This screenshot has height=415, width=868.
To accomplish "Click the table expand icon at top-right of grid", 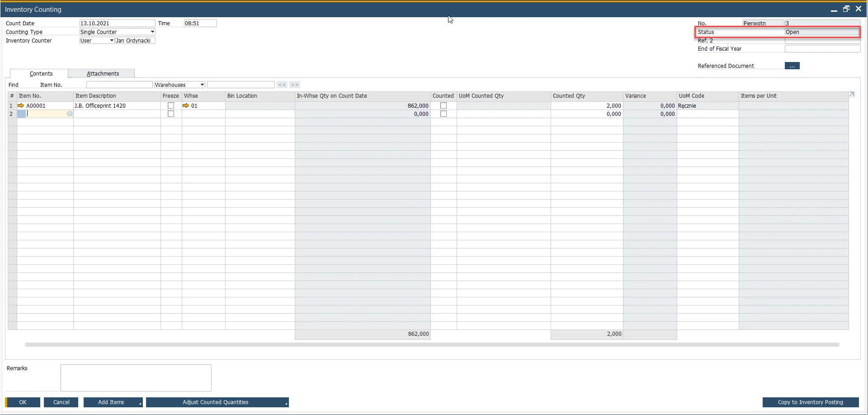I will 852,95.
